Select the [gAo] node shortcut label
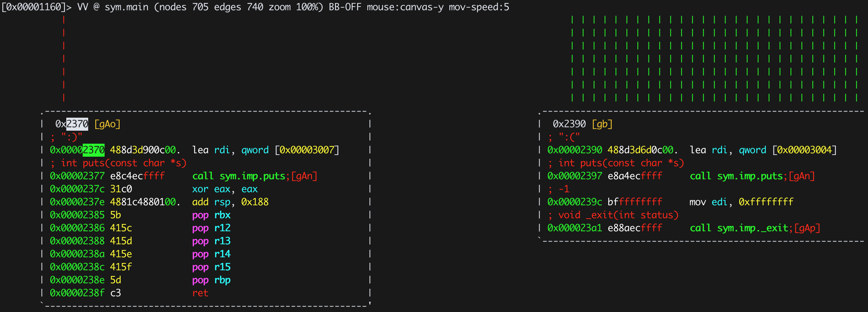This screenshot has width=868, height=312. pyautogui.click(x=107, y=124)
